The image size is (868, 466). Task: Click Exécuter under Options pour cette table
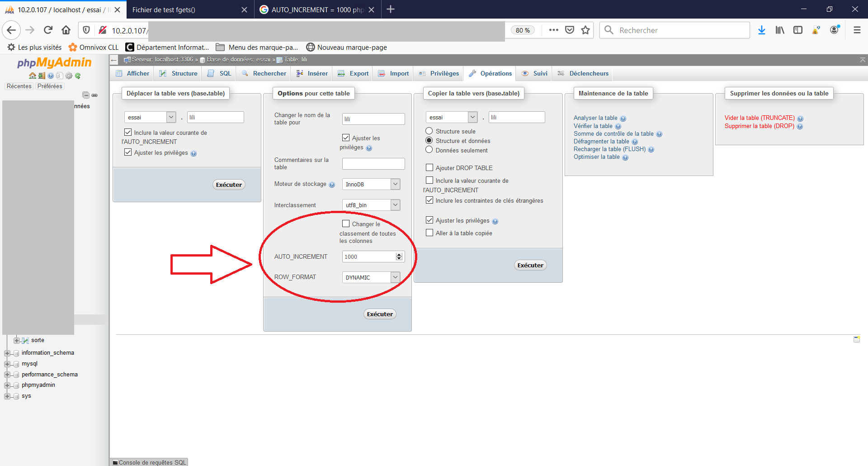click(x=380, y=314)
